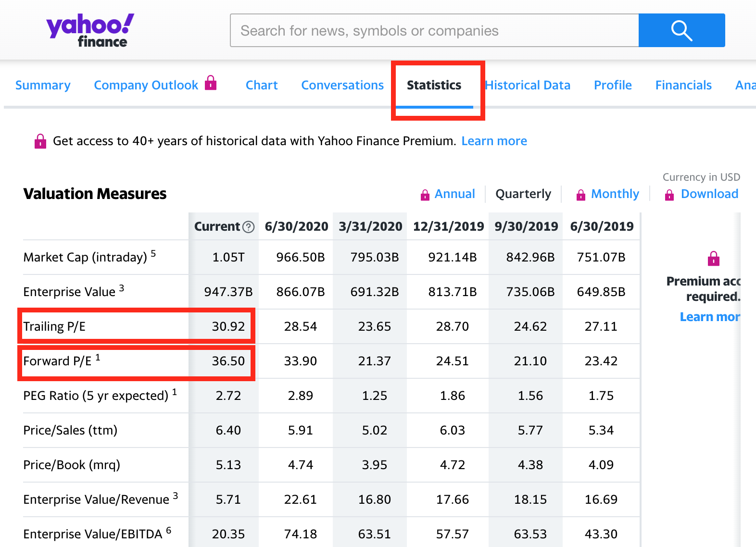Image resolution: width=756 pixels, height=547 pixels.
Task: Click the lock icon beside Company Outlook
Action: pos(211,83)
